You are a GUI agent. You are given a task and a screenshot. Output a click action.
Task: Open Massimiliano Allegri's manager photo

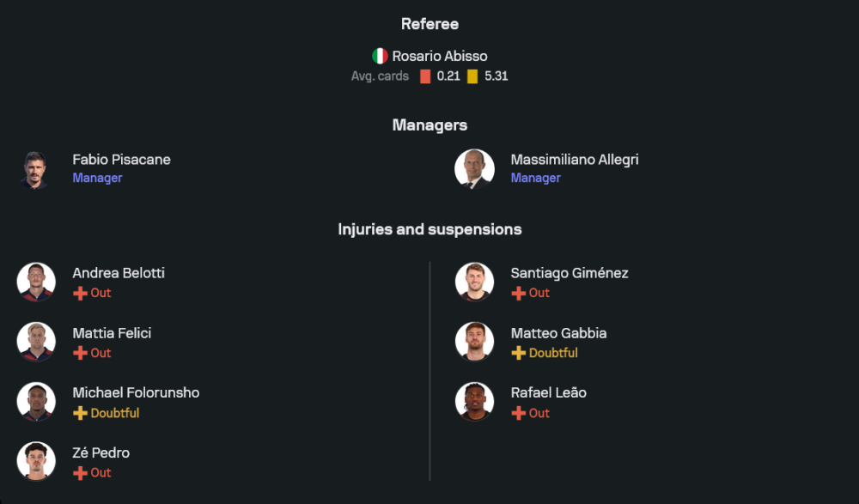[x=474, y=168]
